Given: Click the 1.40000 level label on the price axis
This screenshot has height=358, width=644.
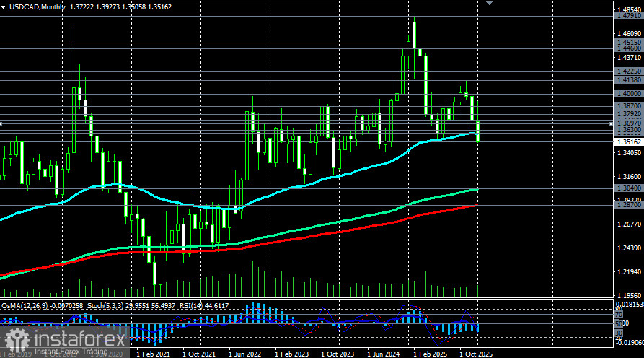Looking at the screenshot, I should (628, 94).
